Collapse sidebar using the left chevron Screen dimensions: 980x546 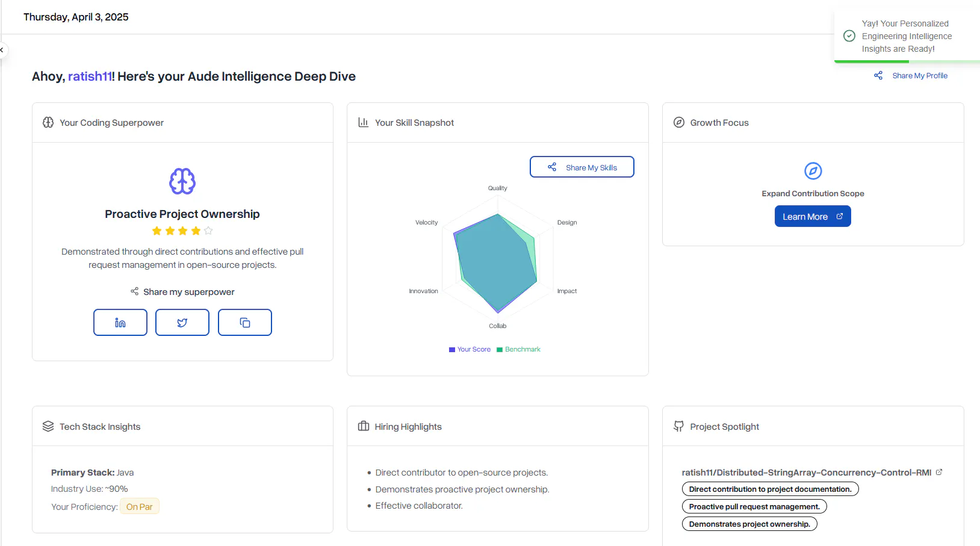point(2,50)
